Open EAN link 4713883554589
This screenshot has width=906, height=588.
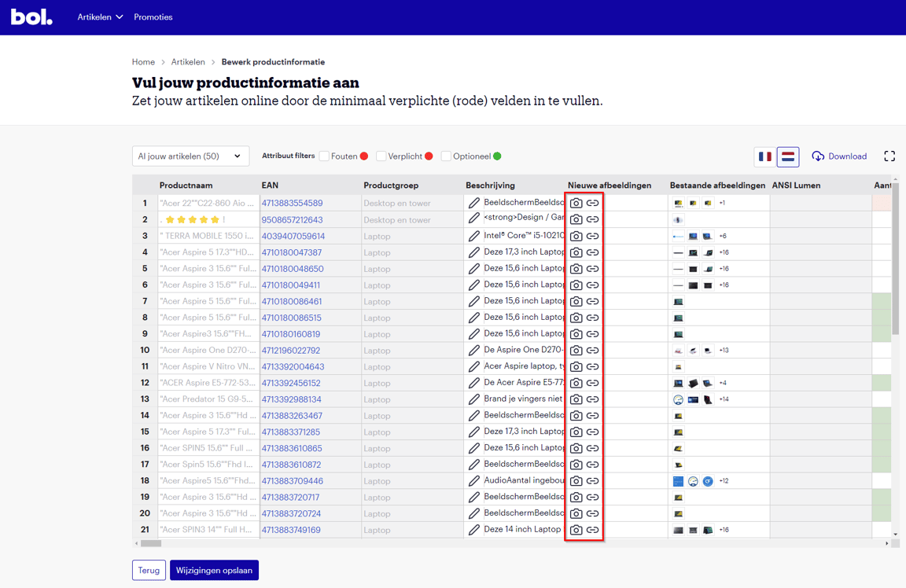(x=292, y=204)
